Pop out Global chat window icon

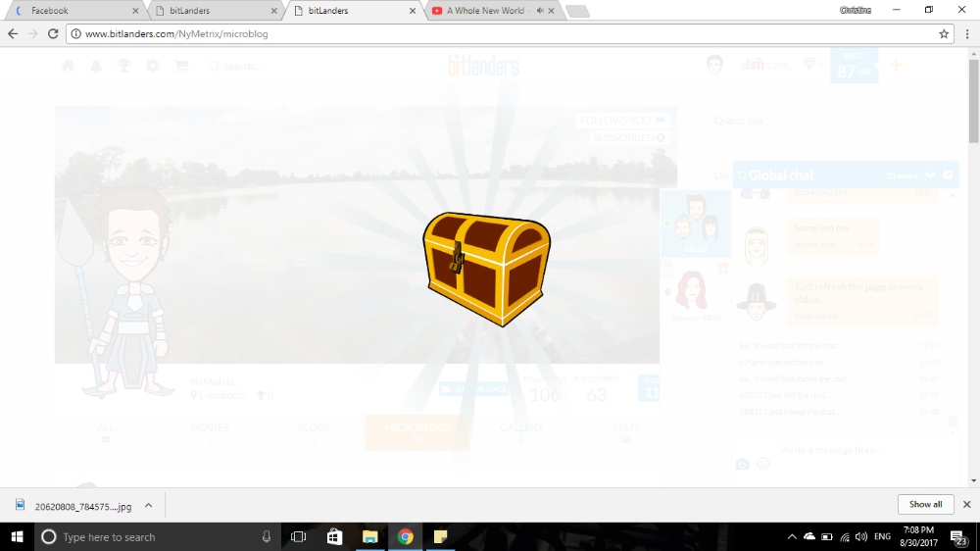click(948, 175)
